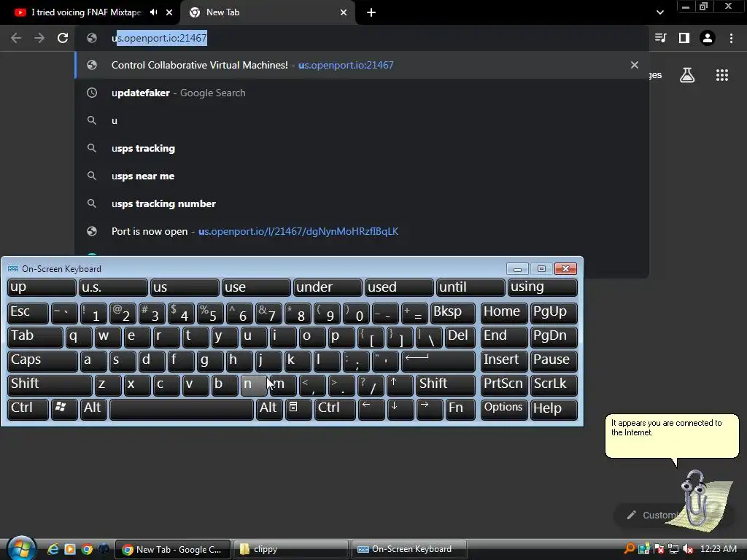The image size is (747, 560).
Task: Open the On-Screen Keyboard Help key
Action: [554, 409]
